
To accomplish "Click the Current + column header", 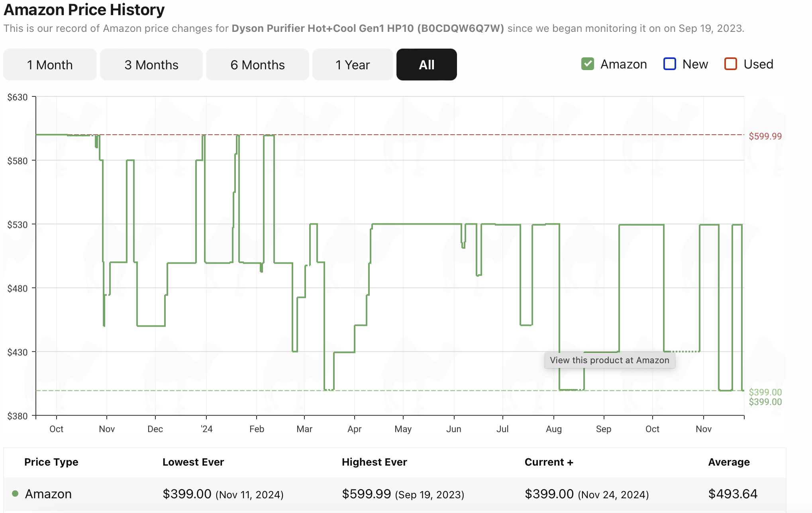I will point(549,462).
